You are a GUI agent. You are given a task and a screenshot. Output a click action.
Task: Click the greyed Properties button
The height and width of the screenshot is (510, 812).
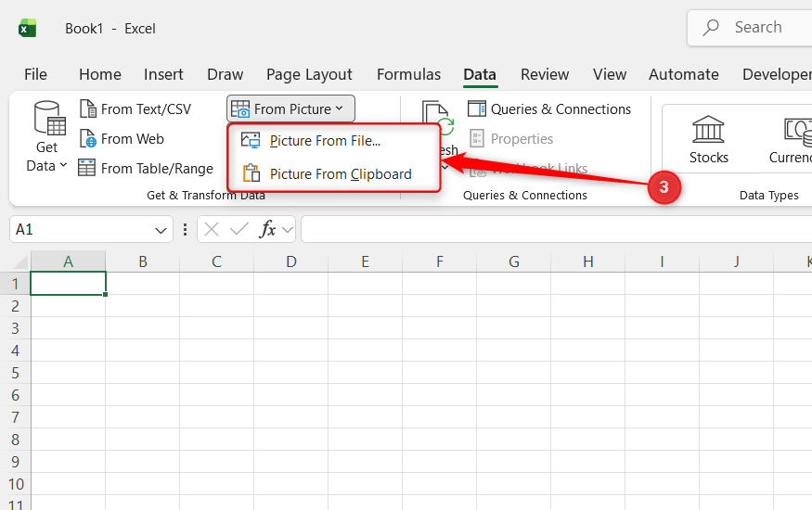[x=511, y=138]
